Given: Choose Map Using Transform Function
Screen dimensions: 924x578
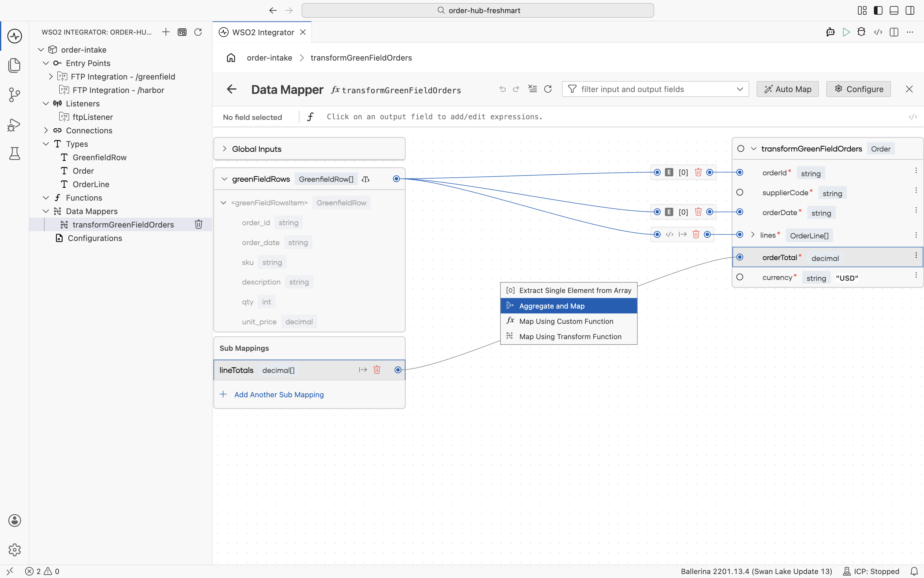Looking at the screenshot, I should [569, 336].
